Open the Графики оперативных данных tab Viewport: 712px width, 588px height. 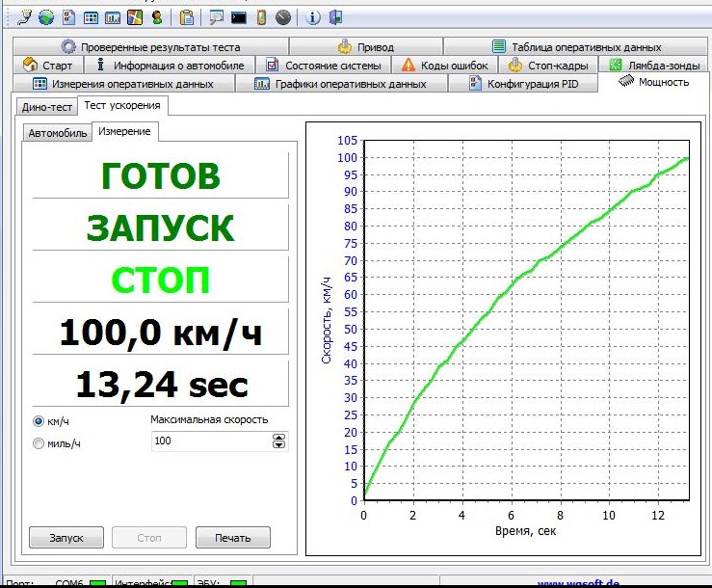point(340,84)
